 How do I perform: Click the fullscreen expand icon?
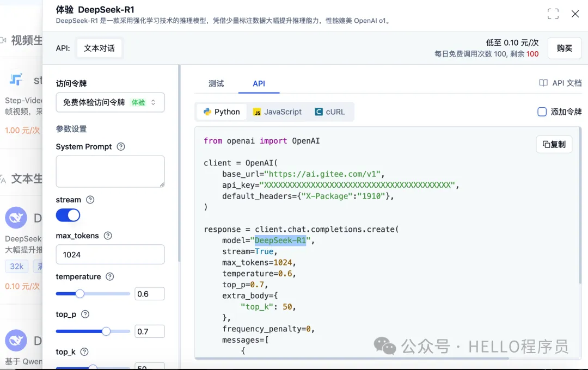553,14
